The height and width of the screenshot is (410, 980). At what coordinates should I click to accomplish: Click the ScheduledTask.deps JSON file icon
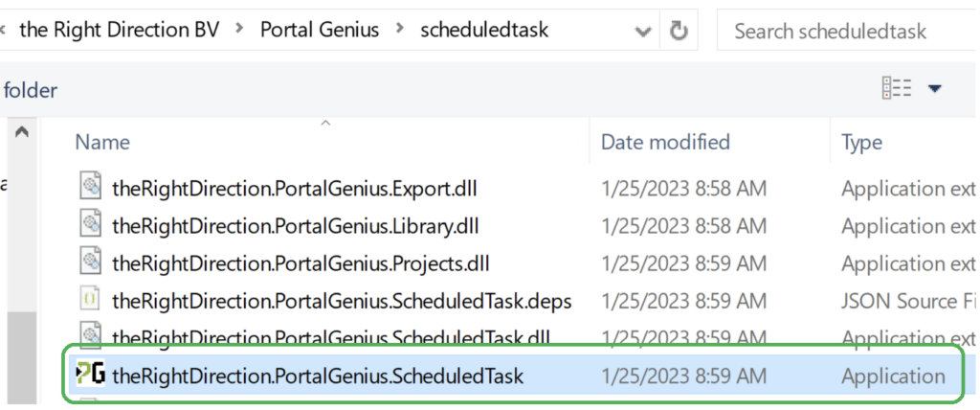point(91,301)
